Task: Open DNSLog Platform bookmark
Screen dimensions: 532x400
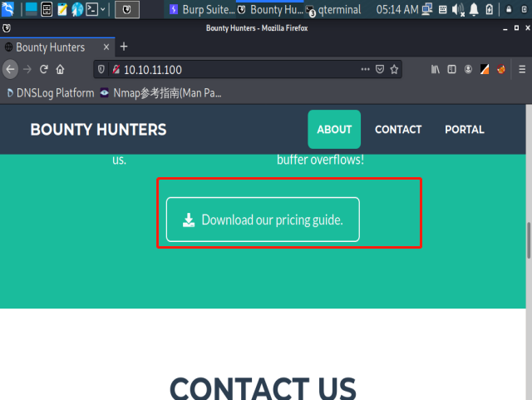Action: point(50,93)
